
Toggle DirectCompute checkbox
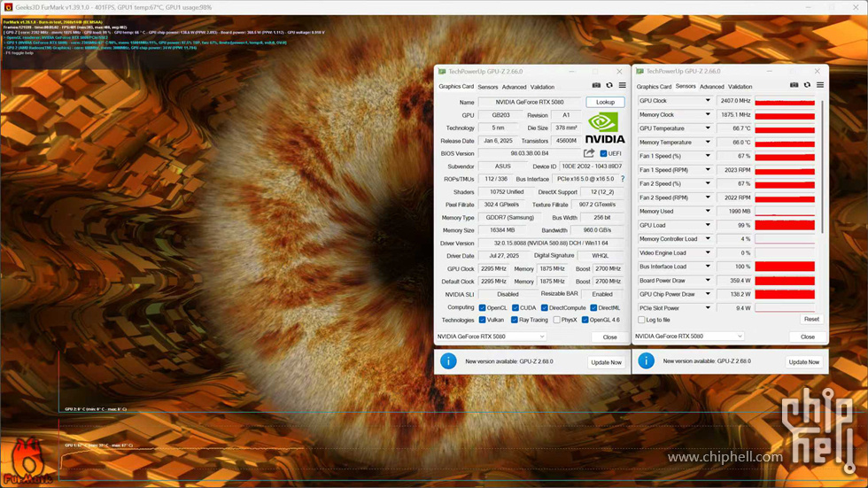pyautogui.click(x=545, y=307)
